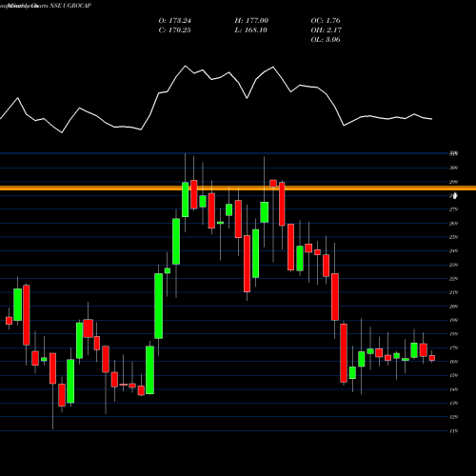Click the 189 price axis label
This screenshot has width=476, height=476.
point(454,334)
